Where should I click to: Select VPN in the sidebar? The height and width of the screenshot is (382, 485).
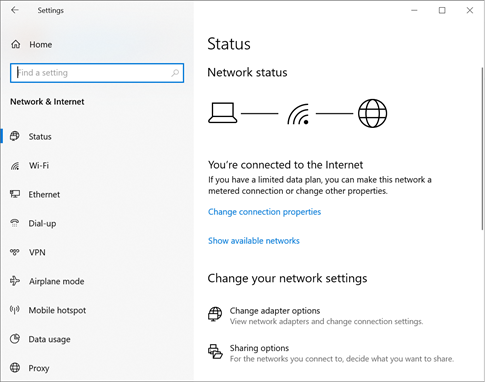[x=37, y=253]
